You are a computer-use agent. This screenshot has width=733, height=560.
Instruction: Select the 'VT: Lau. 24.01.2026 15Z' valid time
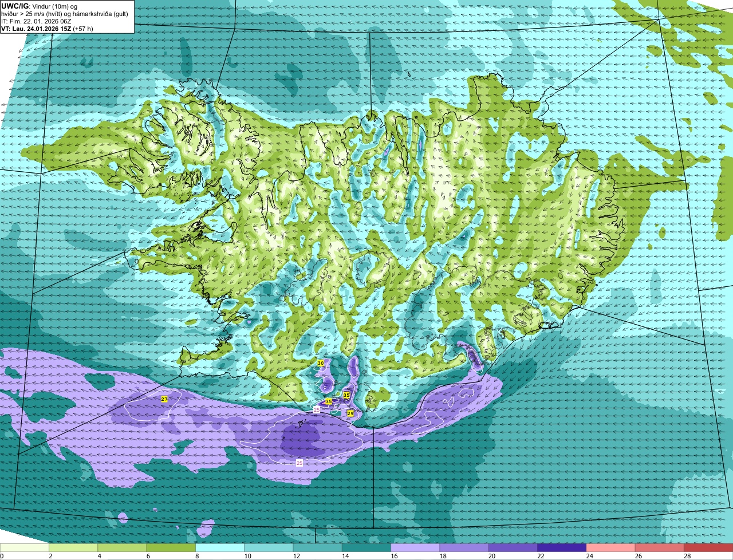[x=36, y=28]
